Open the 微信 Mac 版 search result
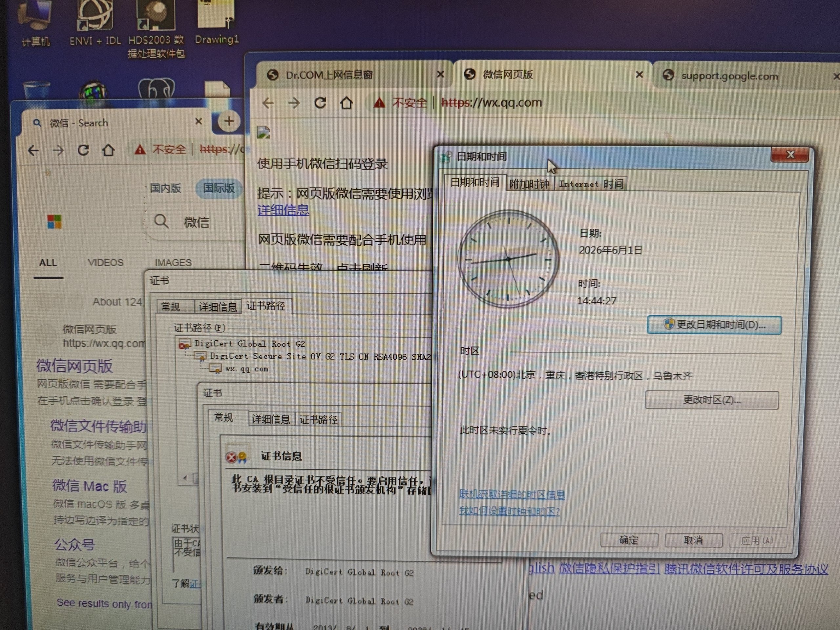Screen dimensions: 840x630 pos(90,486)
